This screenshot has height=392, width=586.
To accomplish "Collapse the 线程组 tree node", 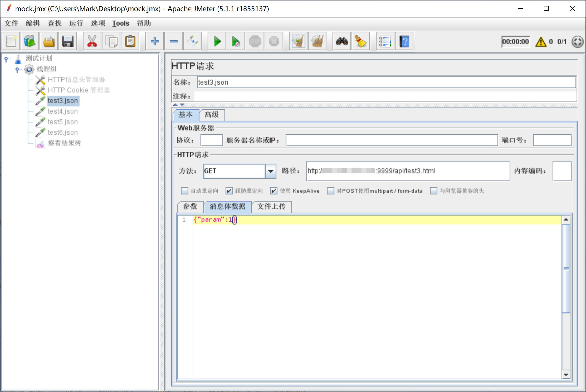I will click(x=17, y=70).
